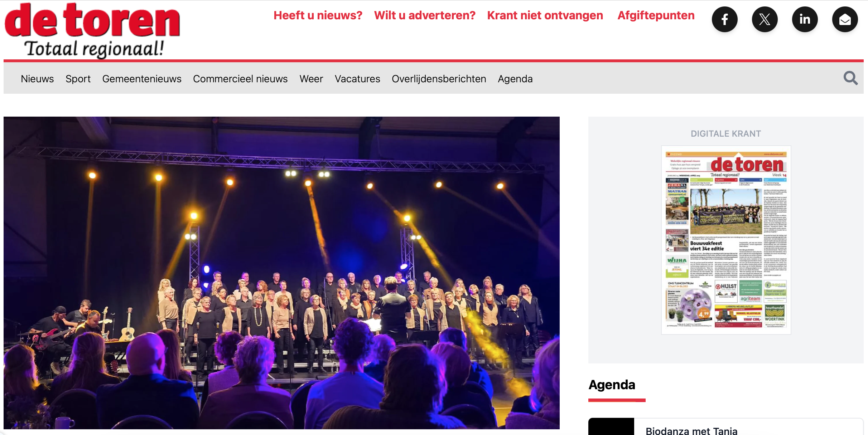View the Weer page

[311, 79]
